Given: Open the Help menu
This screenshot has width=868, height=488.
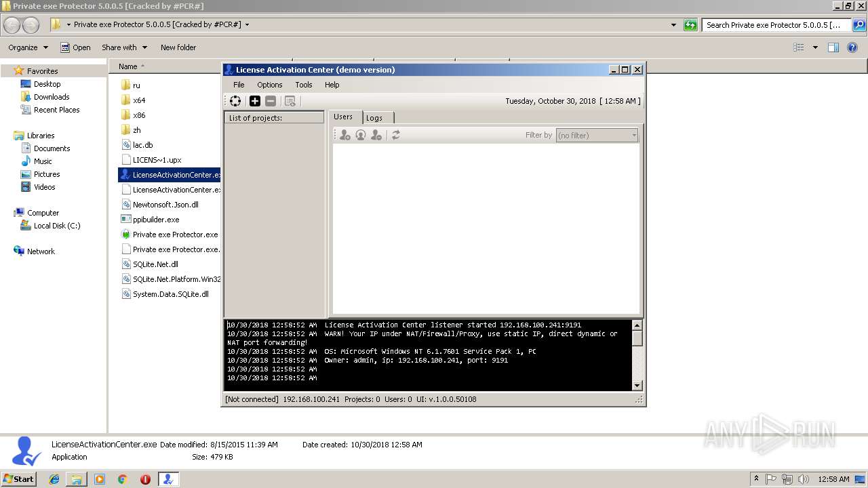Looking at the screenshot, I should click(332, 85).
